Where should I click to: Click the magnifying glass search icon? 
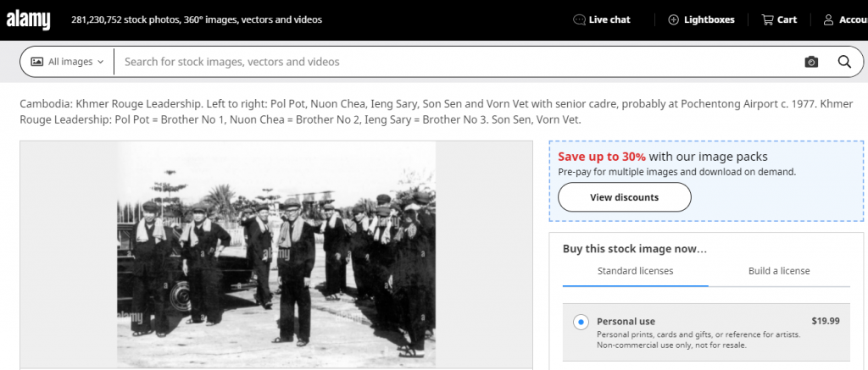pyautogui.click(x=844, y=62)
